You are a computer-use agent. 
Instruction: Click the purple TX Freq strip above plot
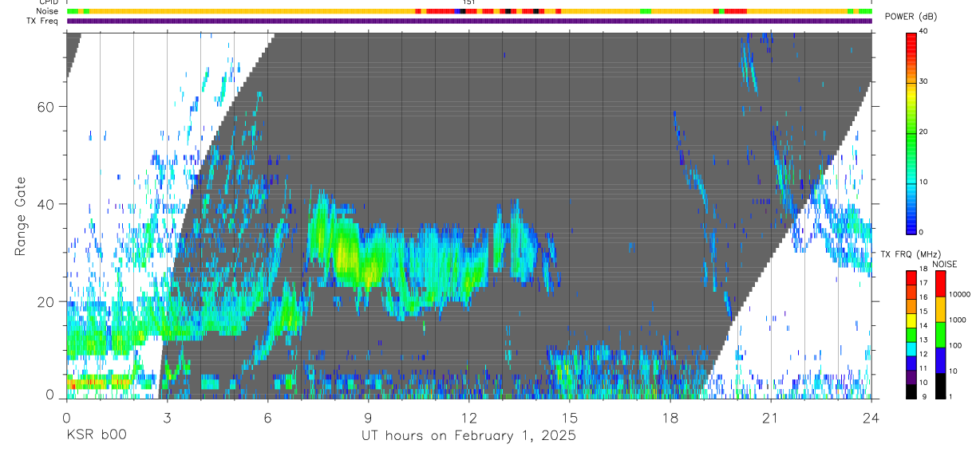(x=468, y=21)
